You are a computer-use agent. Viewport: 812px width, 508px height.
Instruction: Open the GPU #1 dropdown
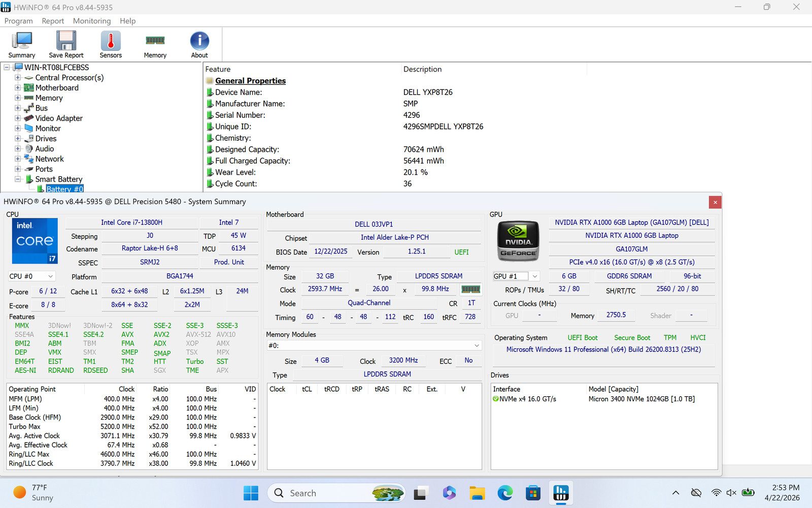[516, 276]
